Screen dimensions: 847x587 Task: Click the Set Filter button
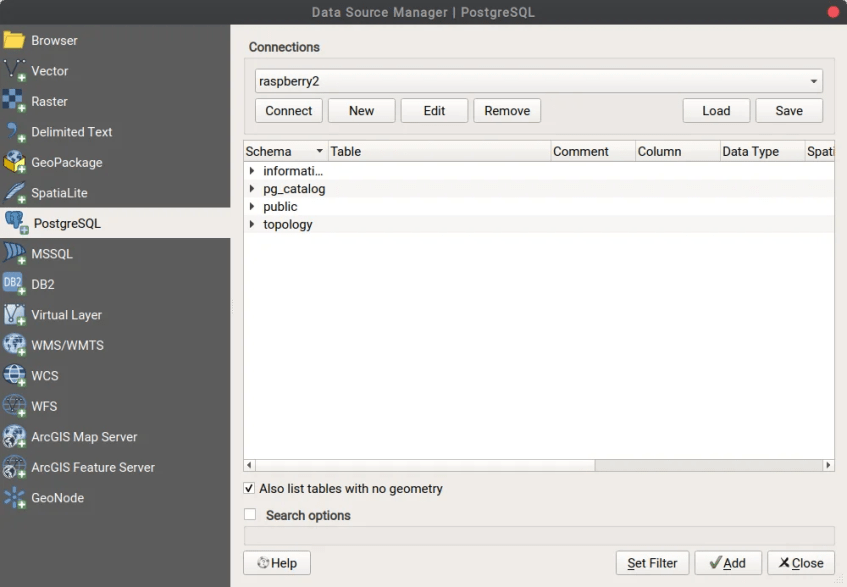click(x=653, y=563)
